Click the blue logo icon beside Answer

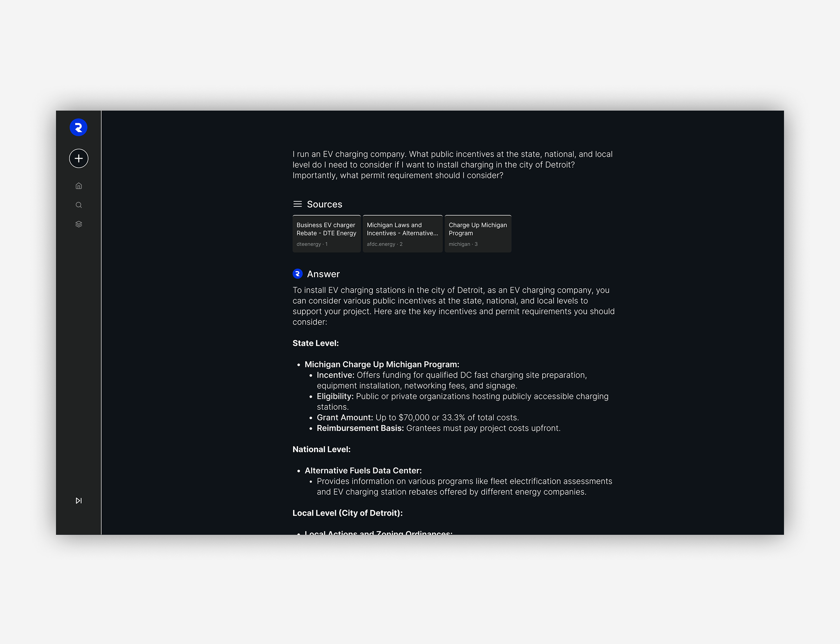tap(297, 274)
